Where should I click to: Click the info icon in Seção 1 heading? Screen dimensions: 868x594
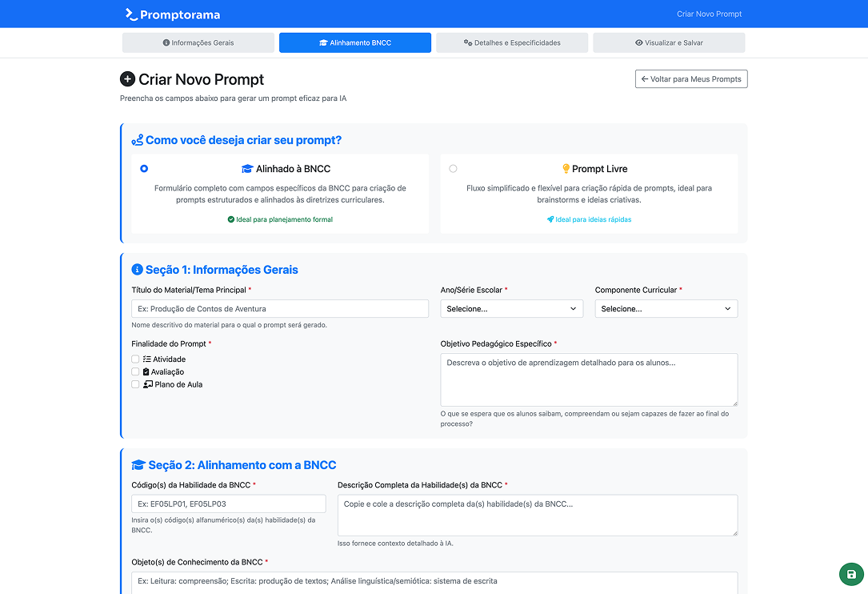pyautogui.click(x=137, y=270)
